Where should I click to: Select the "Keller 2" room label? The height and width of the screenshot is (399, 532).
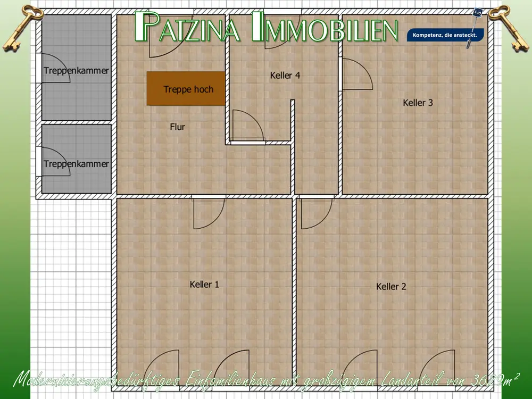(391, 287)
